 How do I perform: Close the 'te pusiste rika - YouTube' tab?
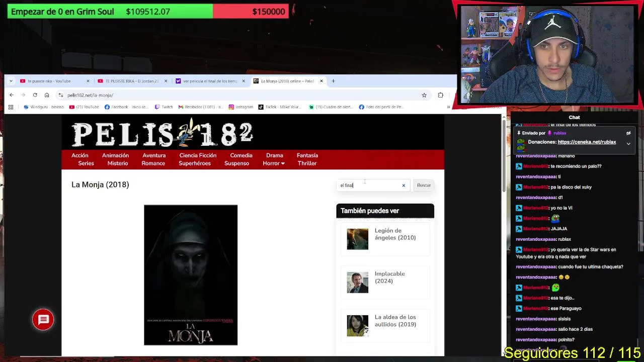coord(88,81)
